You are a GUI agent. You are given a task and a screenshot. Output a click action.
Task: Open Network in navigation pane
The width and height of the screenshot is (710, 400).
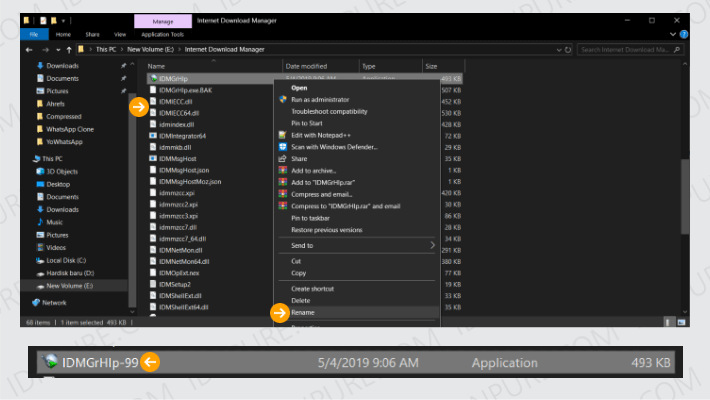tap(54, 303)
